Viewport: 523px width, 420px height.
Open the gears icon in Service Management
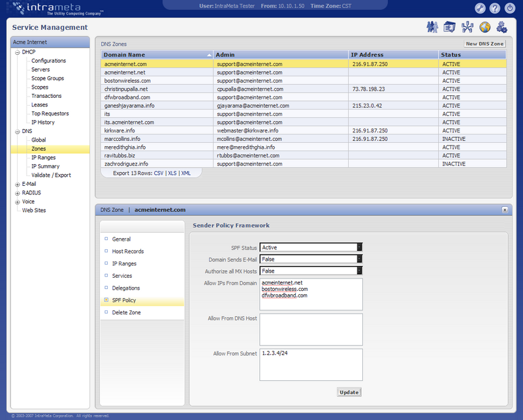click(501, 27)
